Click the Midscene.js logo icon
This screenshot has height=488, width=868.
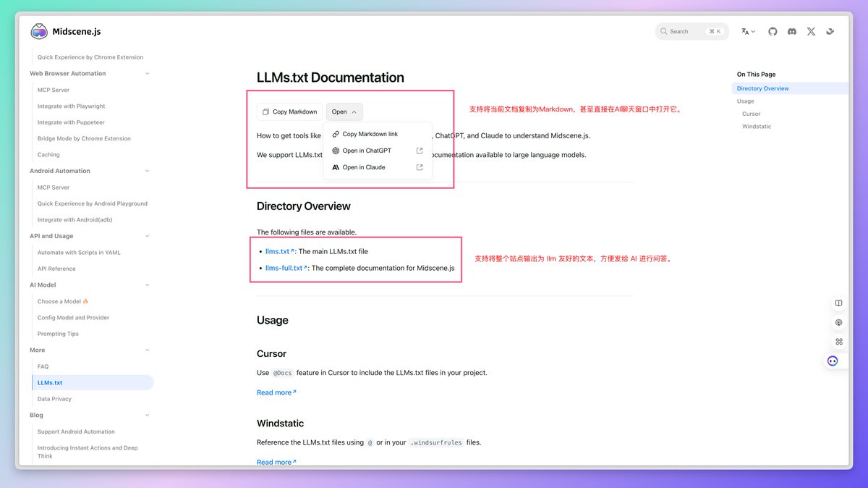tap(38, 31)
